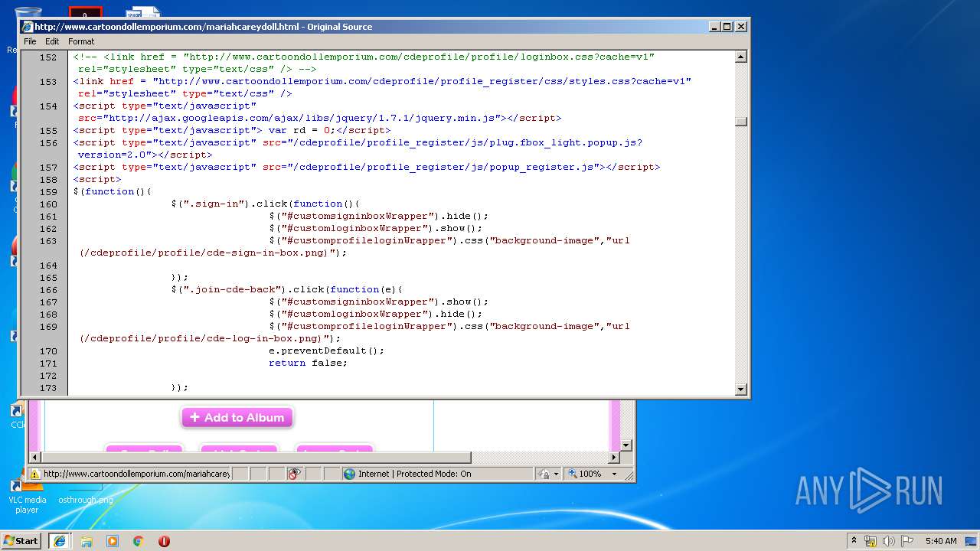Viewport: 980px width, 551px height.
Task: Click the status bar URL text
Action: click(136, 474)
